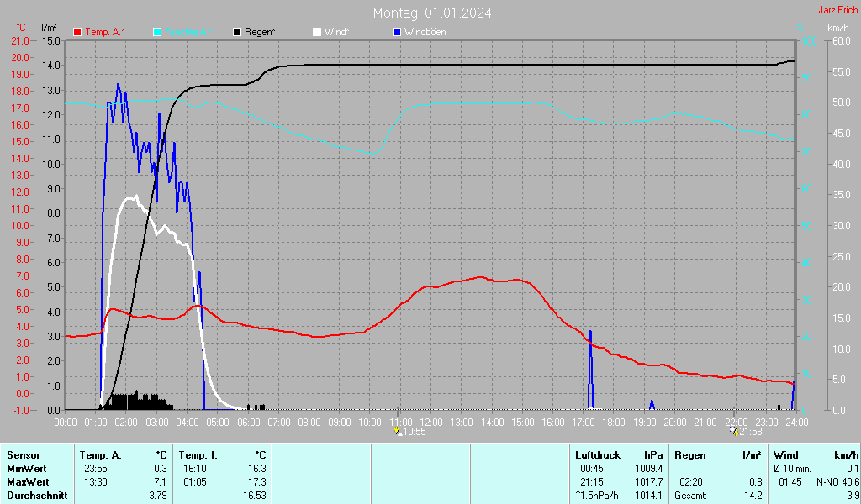Click the 'Gesamt:' rain total label
Viewport: 861px width, 504px height.
tap(690, 496)
